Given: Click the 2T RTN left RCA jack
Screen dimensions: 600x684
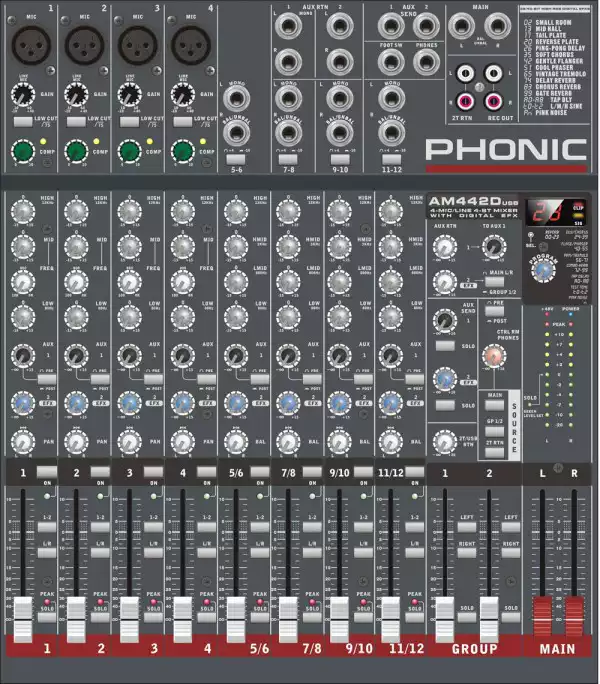Looking at the screenshot, I should [x=465, y=73].
